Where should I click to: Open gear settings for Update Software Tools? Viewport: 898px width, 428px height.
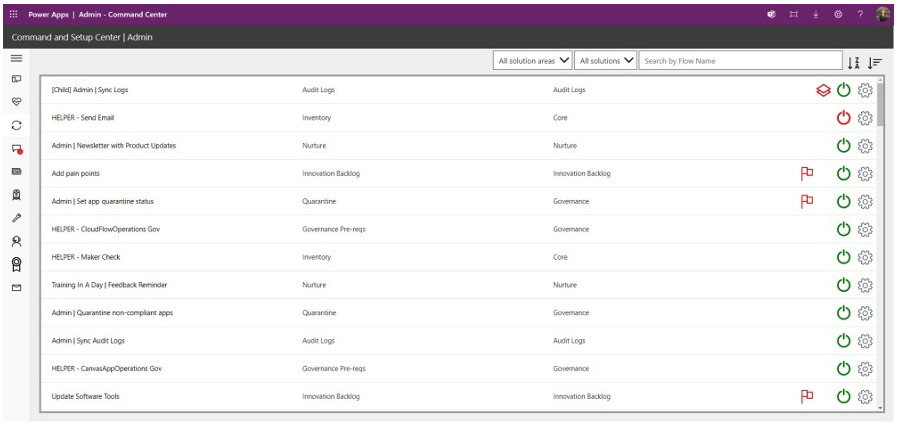point(866,396)
